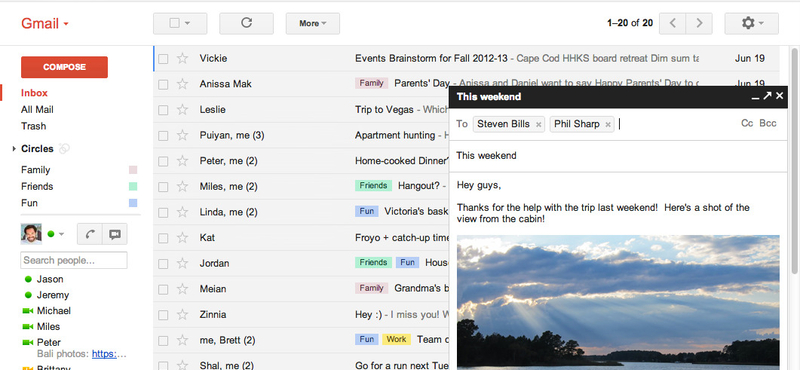800x370 pixels.
Task: Star the Vickie email
Action: click(182, 59)
